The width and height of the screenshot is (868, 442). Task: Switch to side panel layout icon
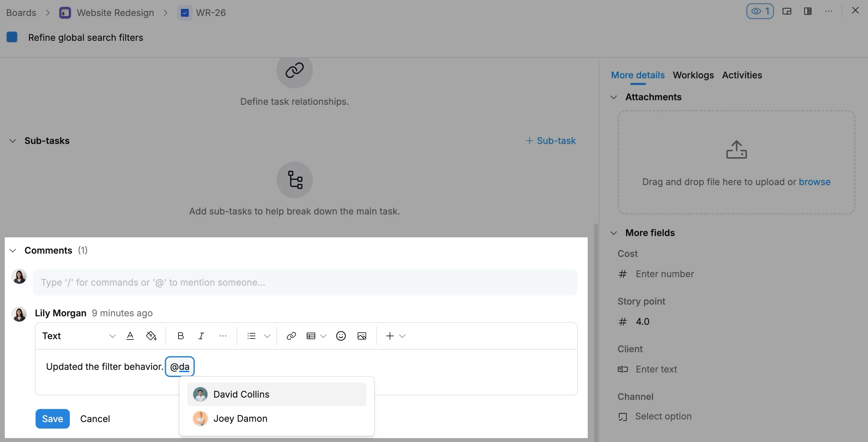click(x=808, y=11)
